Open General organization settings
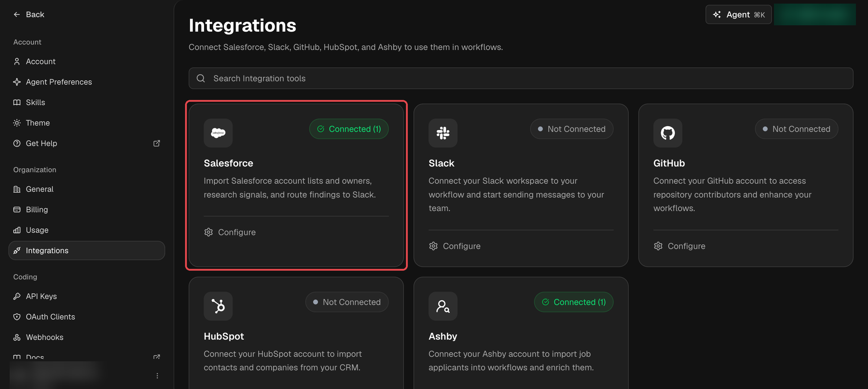 87,190
